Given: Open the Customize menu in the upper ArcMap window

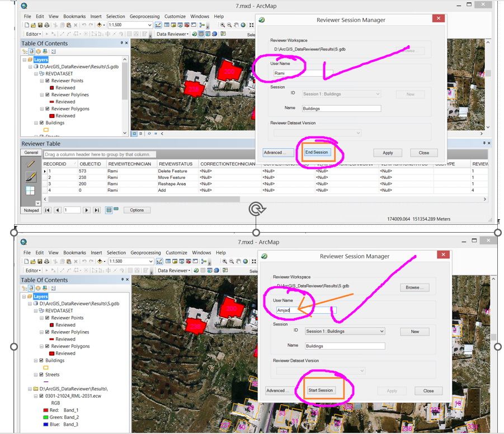Looking at the screenshot, I should [175, 16].
